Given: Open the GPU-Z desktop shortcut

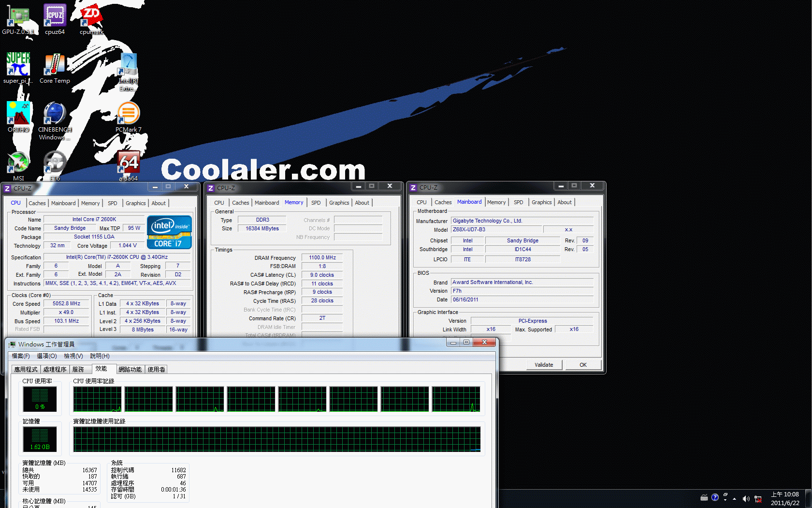Looking at the screenshot, I should 18,19.
